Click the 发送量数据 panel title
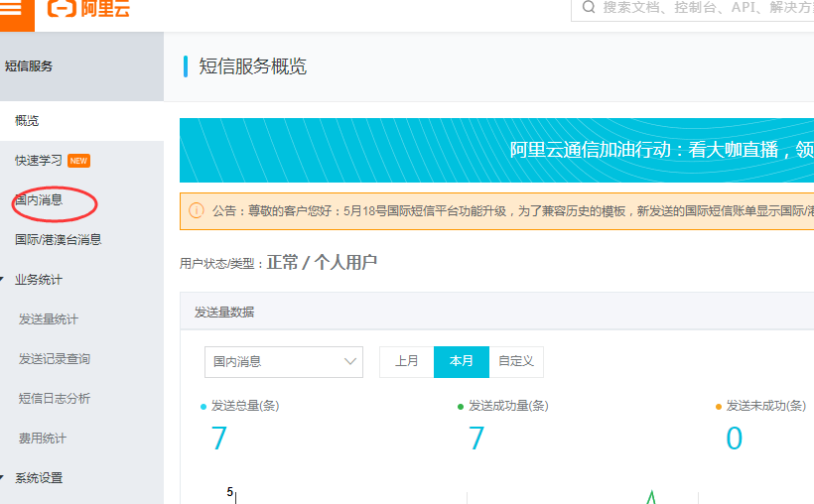 (224, 312)
